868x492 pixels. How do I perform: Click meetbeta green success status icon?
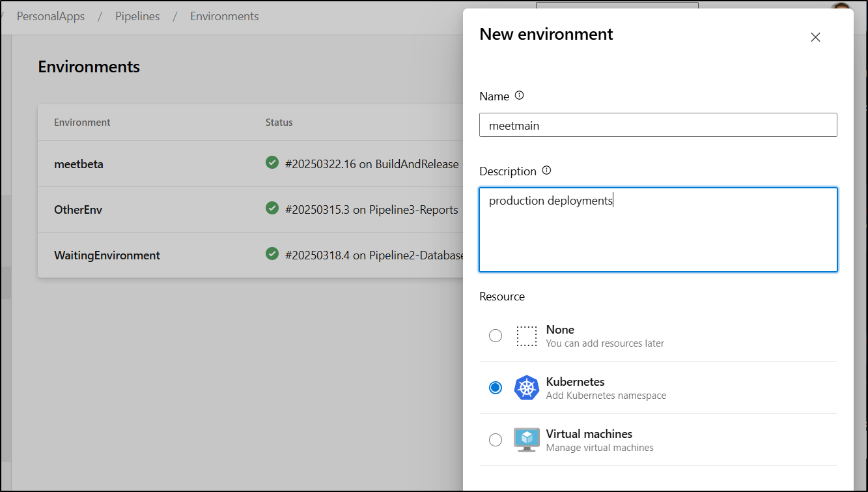tap(272, 163)
